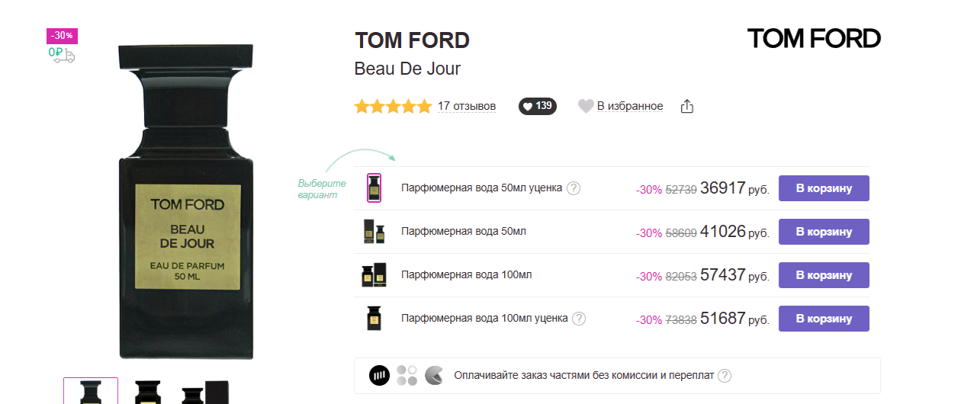
Task: Open the 17 отзывов reviews link
Action: (467, 106)
